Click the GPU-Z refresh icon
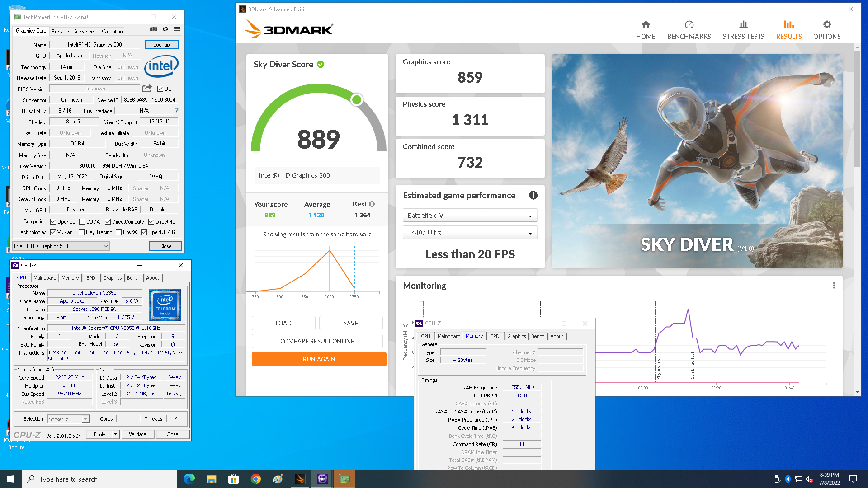 point(165,29)
